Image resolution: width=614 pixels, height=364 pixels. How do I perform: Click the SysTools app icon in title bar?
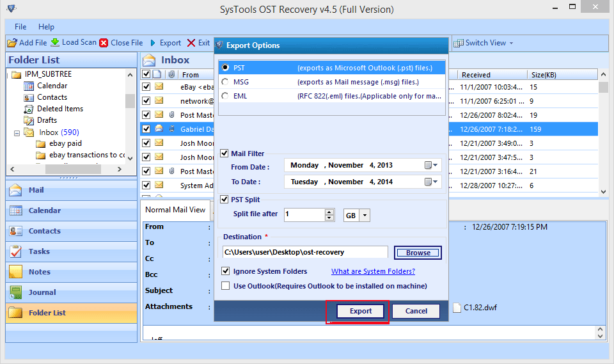12,8
